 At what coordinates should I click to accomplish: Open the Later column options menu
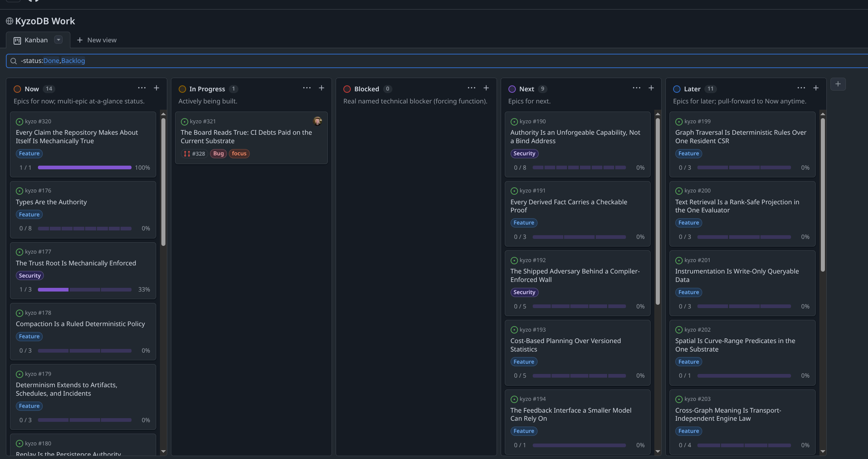click(x=801, y=88)
